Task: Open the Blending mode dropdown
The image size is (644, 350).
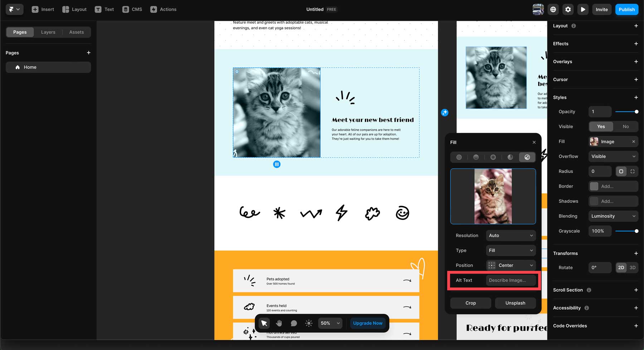Action: point(613,216)
